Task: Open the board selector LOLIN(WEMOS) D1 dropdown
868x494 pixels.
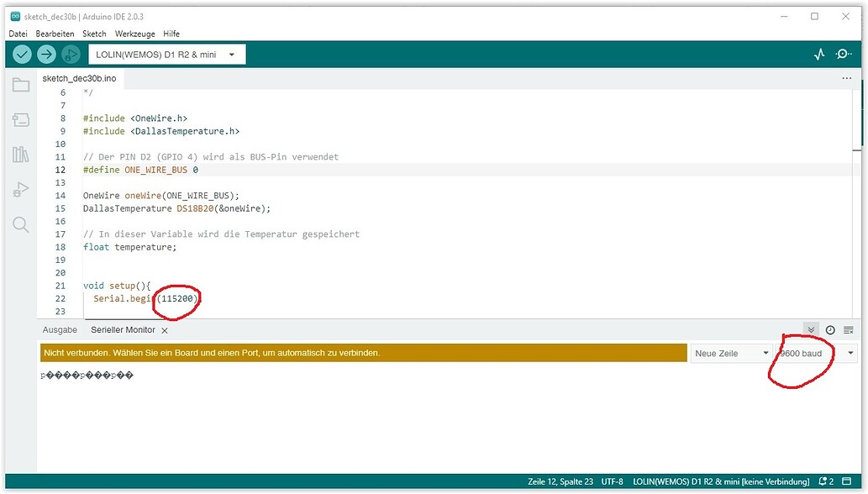Action: click(166, 54)
